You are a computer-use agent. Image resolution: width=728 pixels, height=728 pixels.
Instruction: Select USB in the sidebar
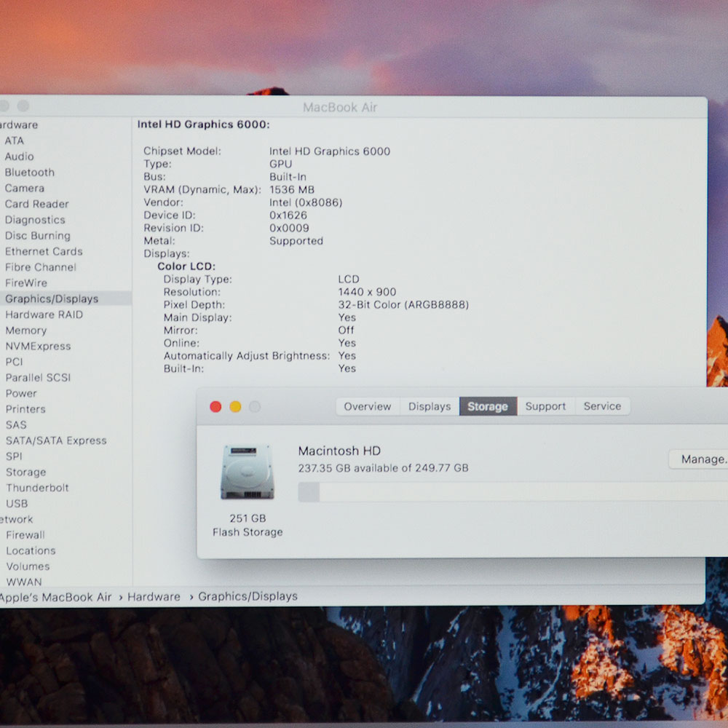17,504
